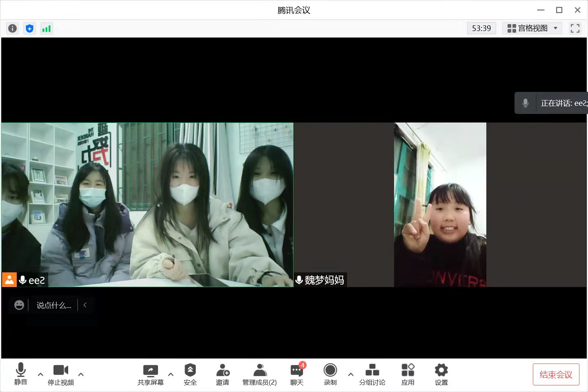Image resolution: width=588 pixels, height=392 pixels.
Task: Open Settings (设置) gear
Action: click(441, 374)
